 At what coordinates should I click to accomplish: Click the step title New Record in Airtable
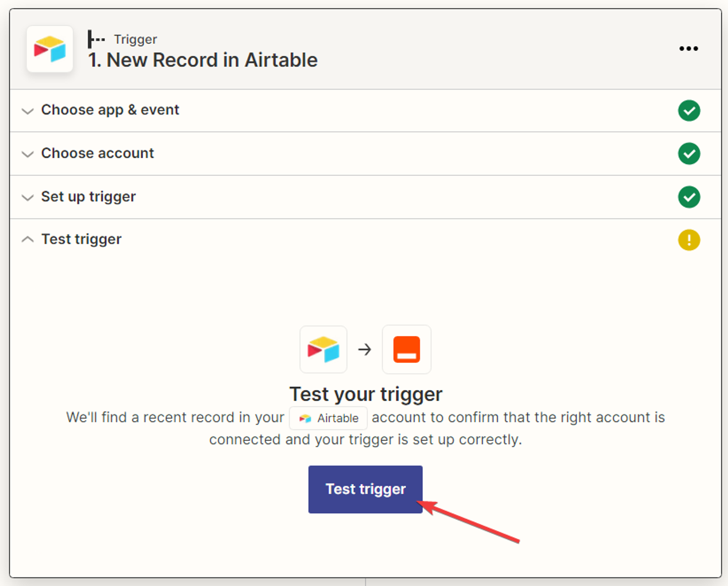pyautogui.click(x=203, y=60)
